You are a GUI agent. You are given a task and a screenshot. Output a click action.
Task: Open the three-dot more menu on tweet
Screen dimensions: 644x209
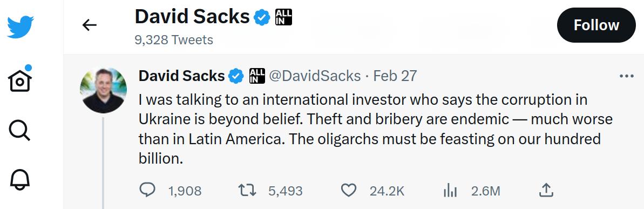pyautogui.click(x=626, y=76)
